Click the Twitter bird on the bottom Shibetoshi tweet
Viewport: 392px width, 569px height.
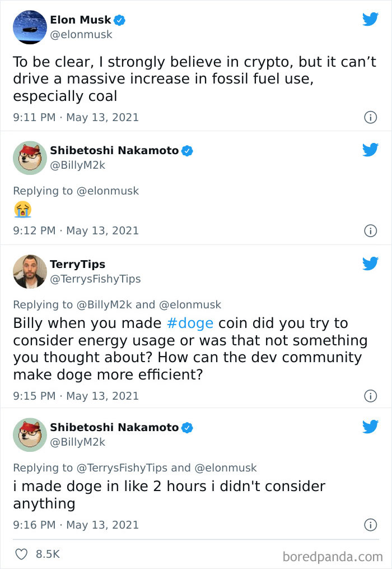click(370, 427)
